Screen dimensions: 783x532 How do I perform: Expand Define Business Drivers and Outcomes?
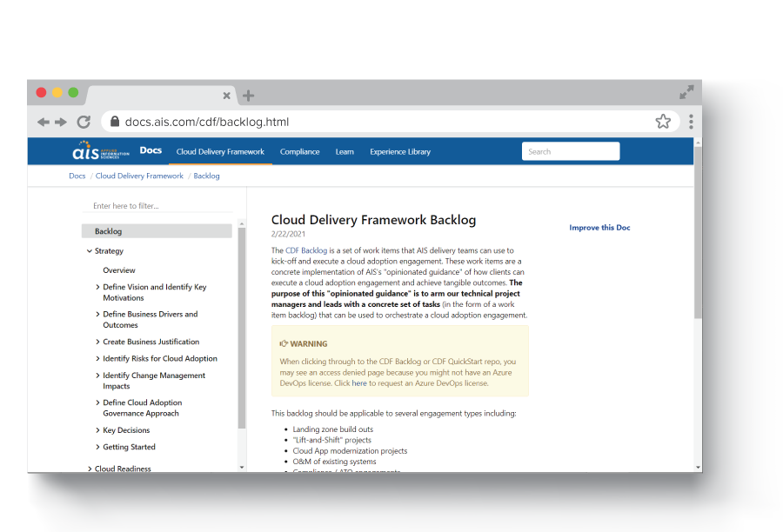(x=97, y=314)
